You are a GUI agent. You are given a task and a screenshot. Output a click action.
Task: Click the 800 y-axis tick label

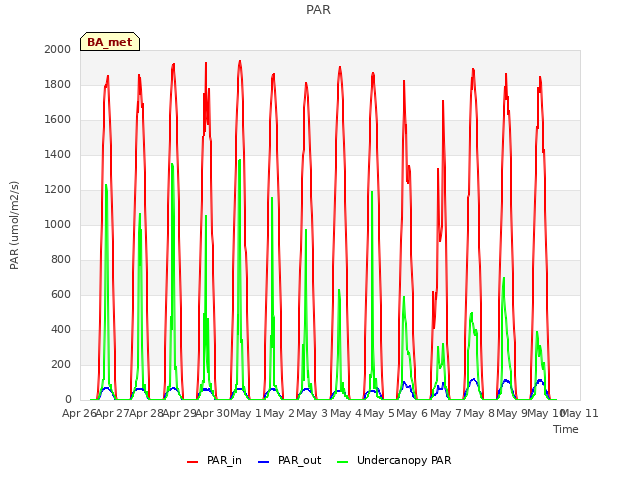(x=61, y=260)
